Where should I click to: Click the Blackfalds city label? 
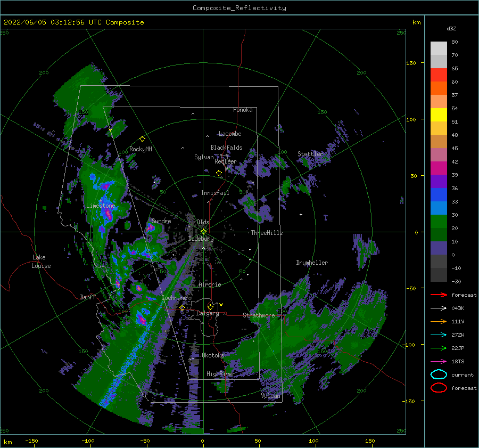point(226,148)
